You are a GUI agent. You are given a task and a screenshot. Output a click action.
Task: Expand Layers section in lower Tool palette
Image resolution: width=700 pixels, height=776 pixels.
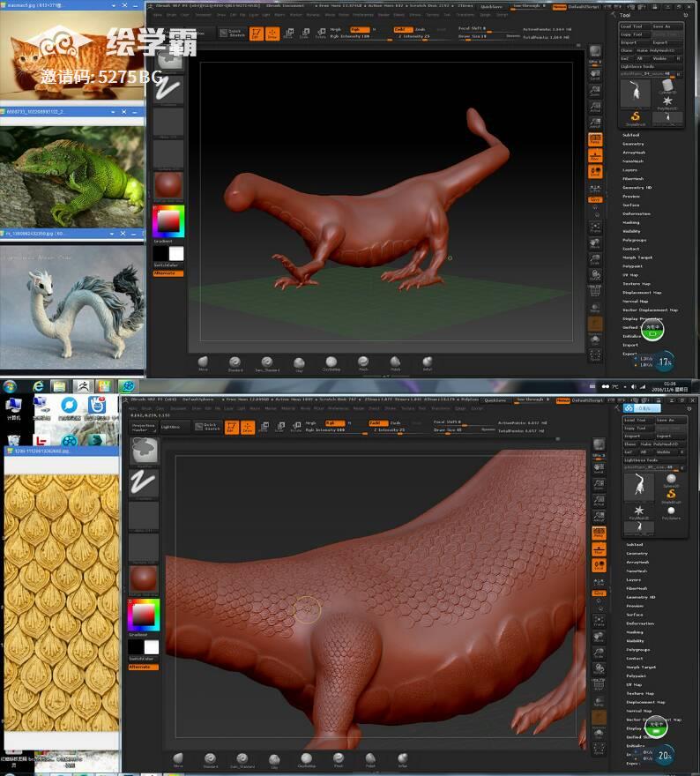pyautogui.click(x=634, y=579)
